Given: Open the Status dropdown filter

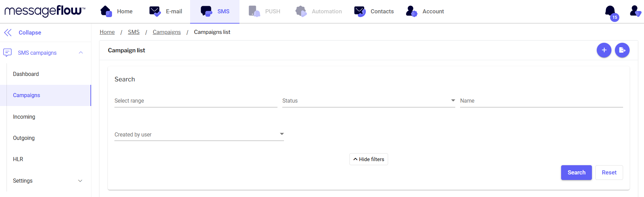Looking at the screenshot, I should coord(368,101).
